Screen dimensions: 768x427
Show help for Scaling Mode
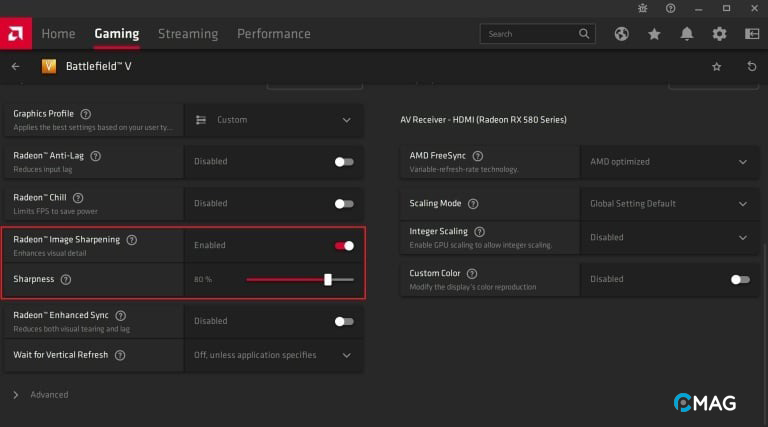tap(473, 204)
